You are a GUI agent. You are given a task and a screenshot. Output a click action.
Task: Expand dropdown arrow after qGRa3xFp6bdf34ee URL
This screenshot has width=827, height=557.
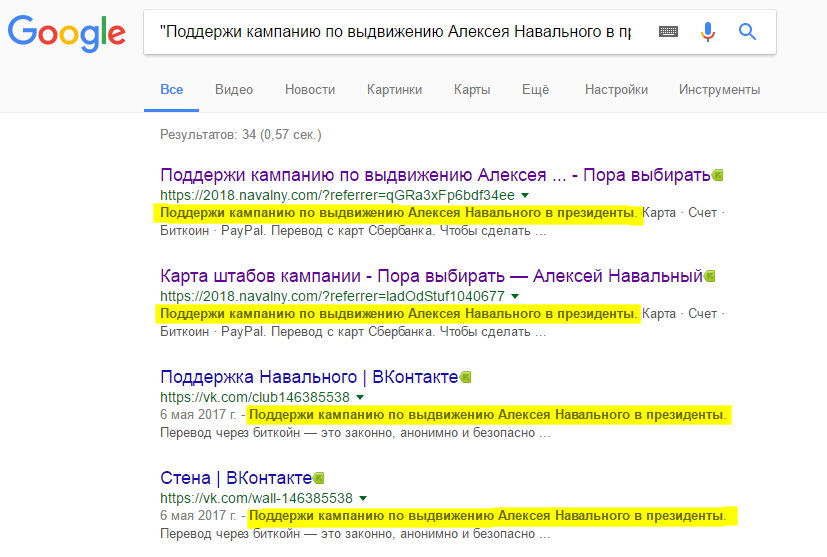(525, 195)
